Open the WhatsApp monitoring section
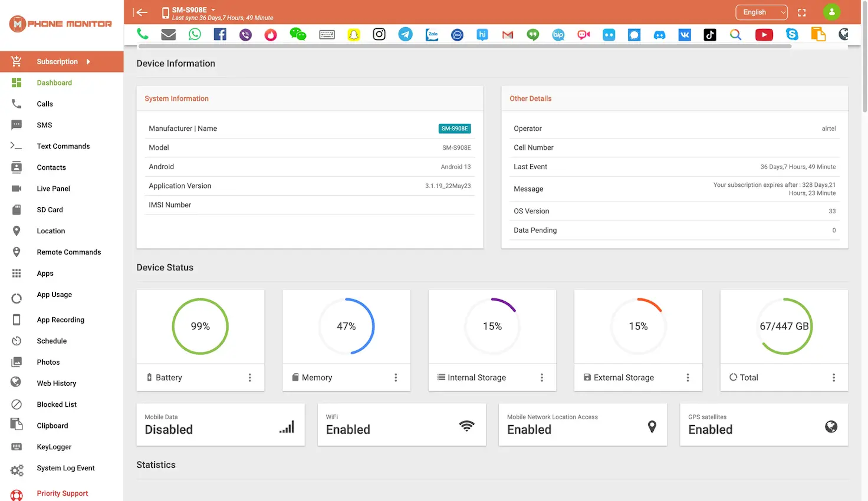Image resolution: width=868 pixels, height=501 pixels. pos(194,34)
